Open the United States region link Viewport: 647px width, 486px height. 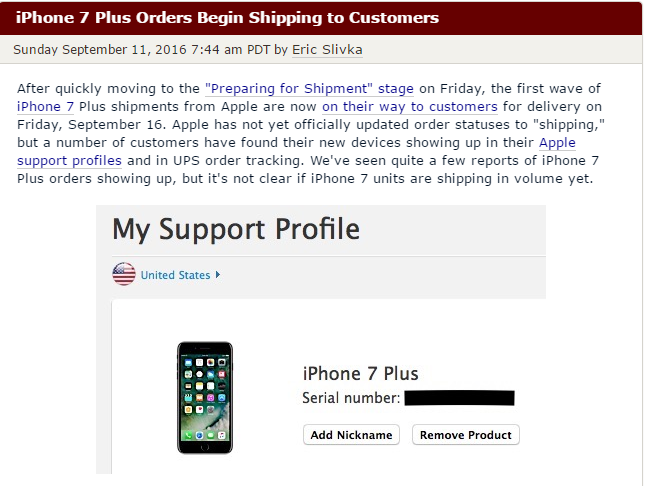coord(175,275)
